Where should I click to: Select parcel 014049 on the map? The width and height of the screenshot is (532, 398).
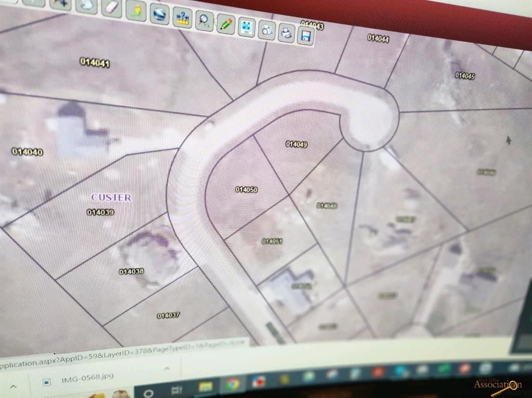coord(296,144)
